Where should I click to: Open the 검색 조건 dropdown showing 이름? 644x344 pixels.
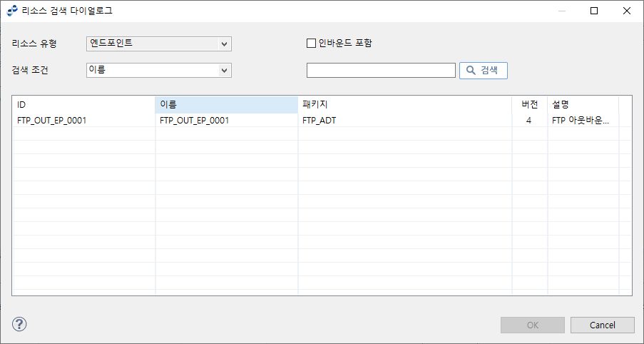[x=159, y=70]
